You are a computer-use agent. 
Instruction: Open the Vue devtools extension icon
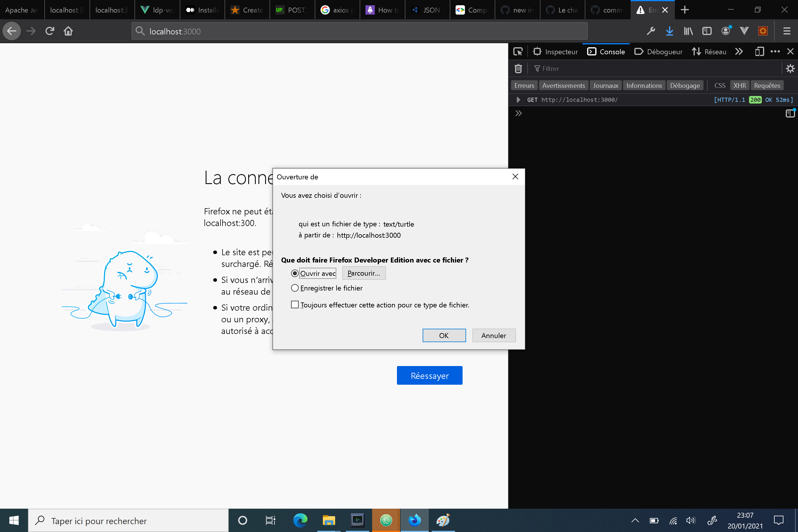tap(744, 31)
